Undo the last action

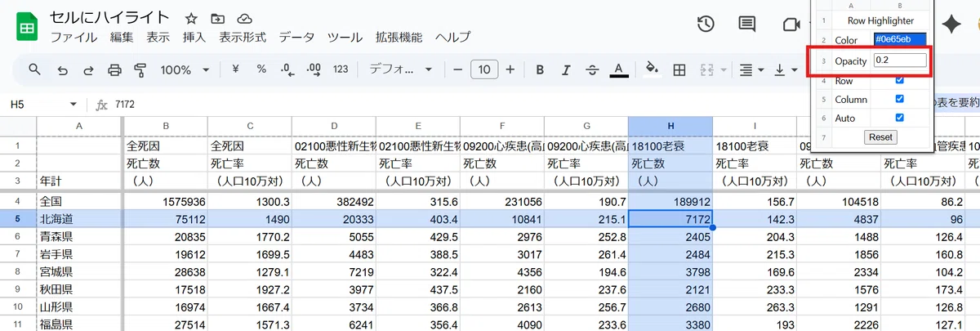62,69
